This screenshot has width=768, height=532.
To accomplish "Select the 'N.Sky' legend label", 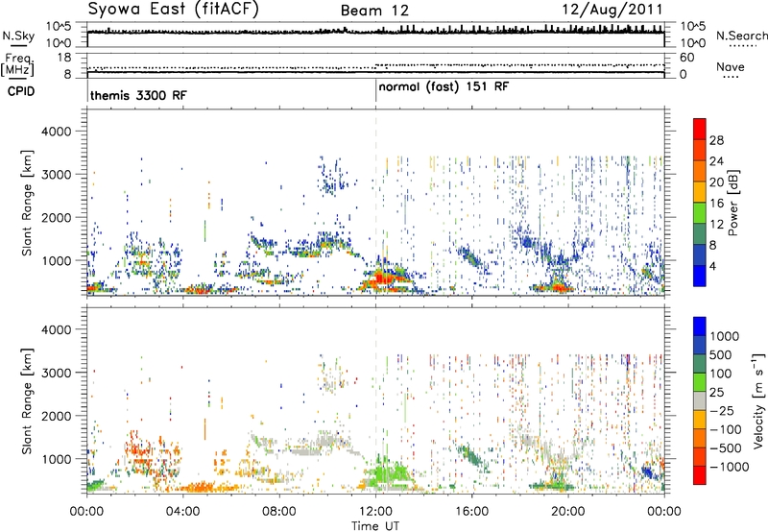I will tap(18, 36).
